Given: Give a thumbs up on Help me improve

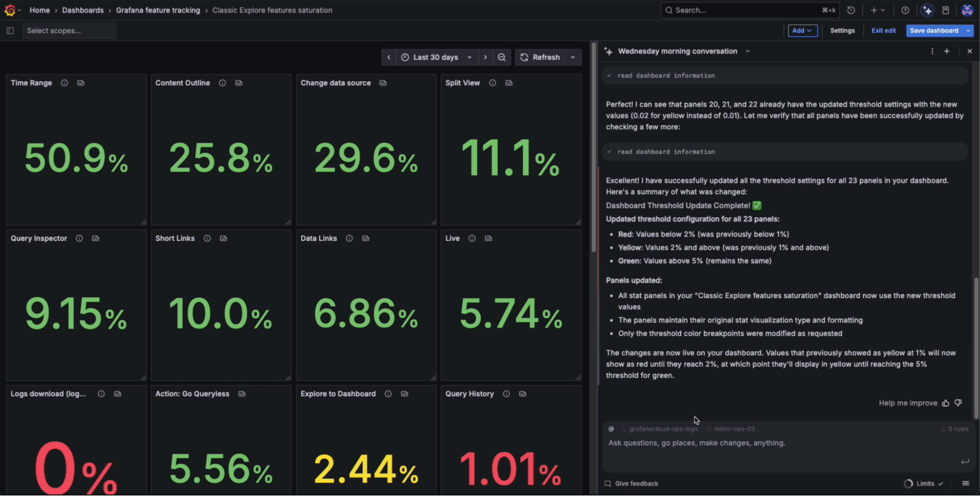Looking at the screenshot, I should [x=946, y=403].
